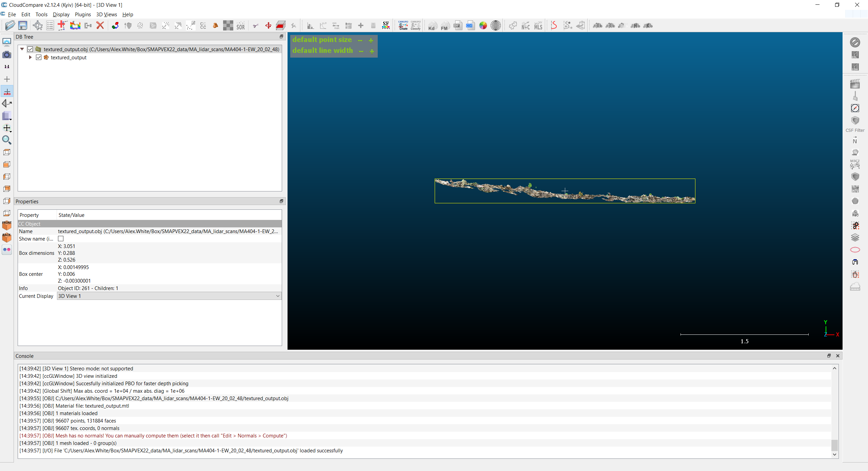Click the Name property value cell
Screen dimensions: 868x471
coord(169,231)
